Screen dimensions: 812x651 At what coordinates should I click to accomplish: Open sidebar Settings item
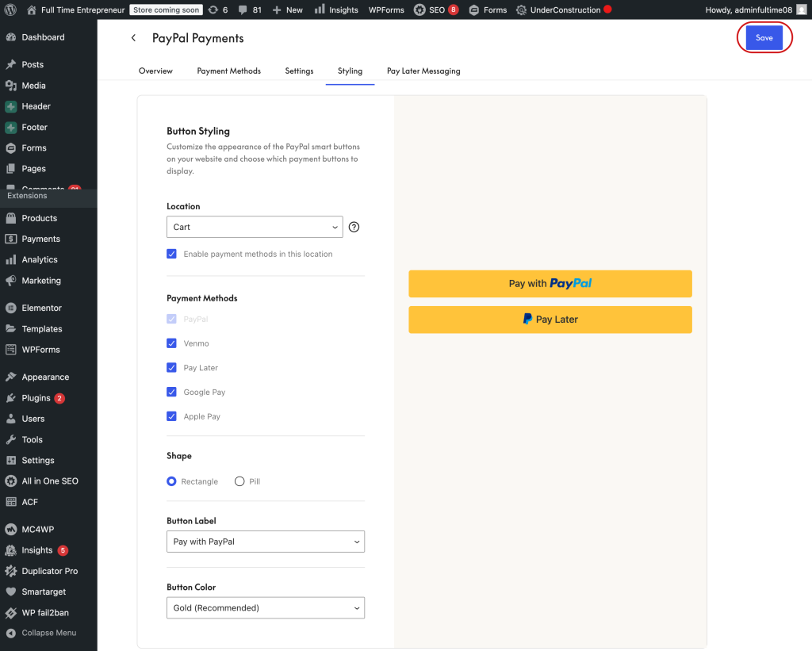pyautogui.click(x=38, y=461)
